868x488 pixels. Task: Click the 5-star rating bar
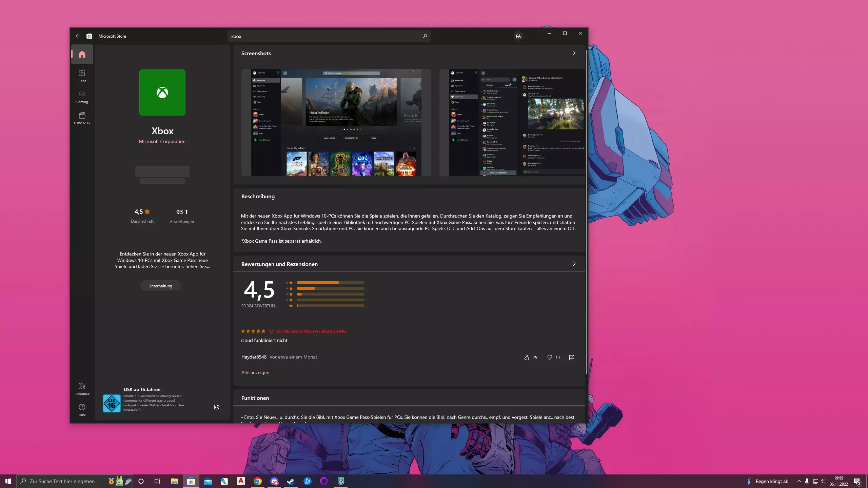click(331, 283)
